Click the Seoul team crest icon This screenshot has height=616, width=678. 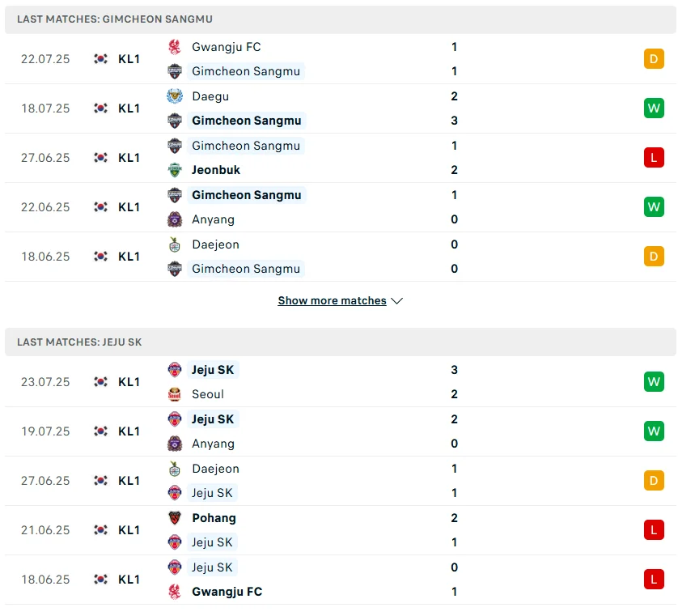175,394
